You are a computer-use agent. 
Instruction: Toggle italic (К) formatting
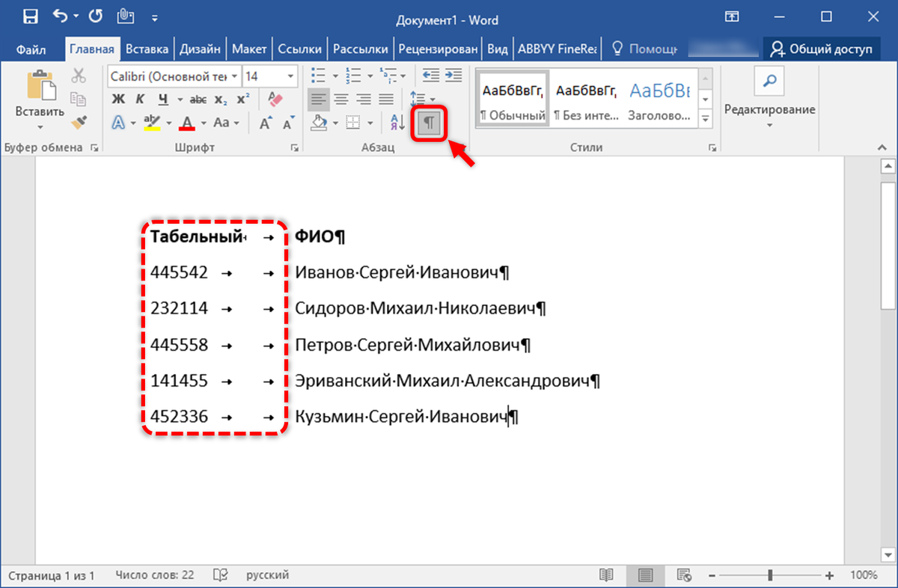(140, 99)
